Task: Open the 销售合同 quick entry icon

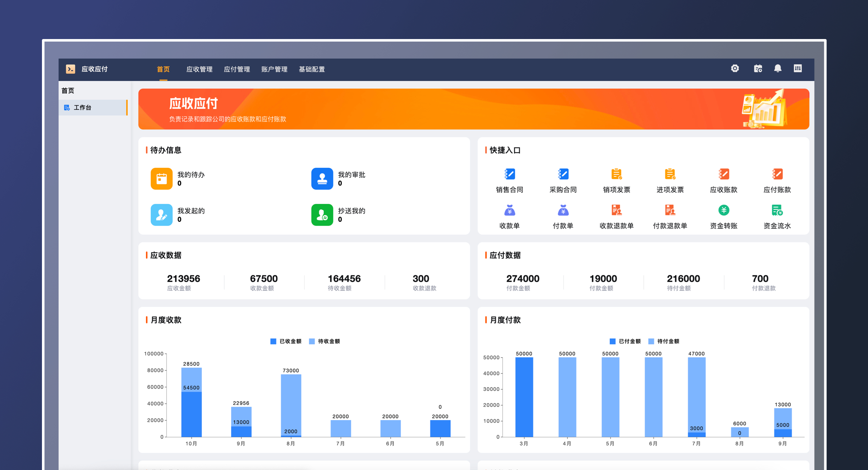Action: 509,174
